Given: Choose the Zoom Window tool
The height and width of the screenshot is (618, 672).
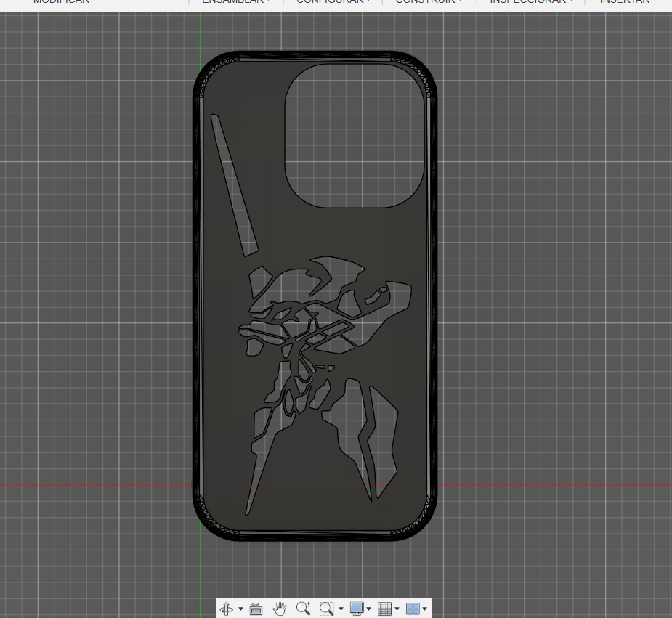Looking at the screenshot, I should [x=327, y=609].
